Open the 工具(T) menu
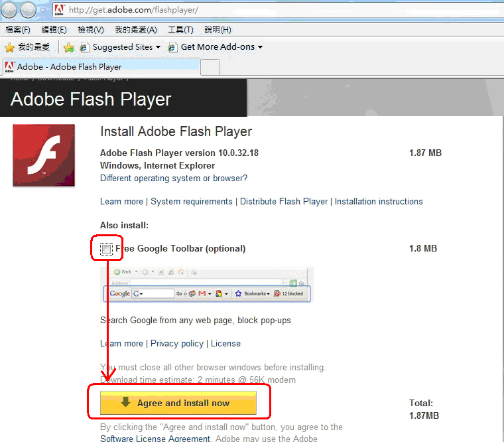The height and width of the screenshot is (442, 504). tap(180, 30)
